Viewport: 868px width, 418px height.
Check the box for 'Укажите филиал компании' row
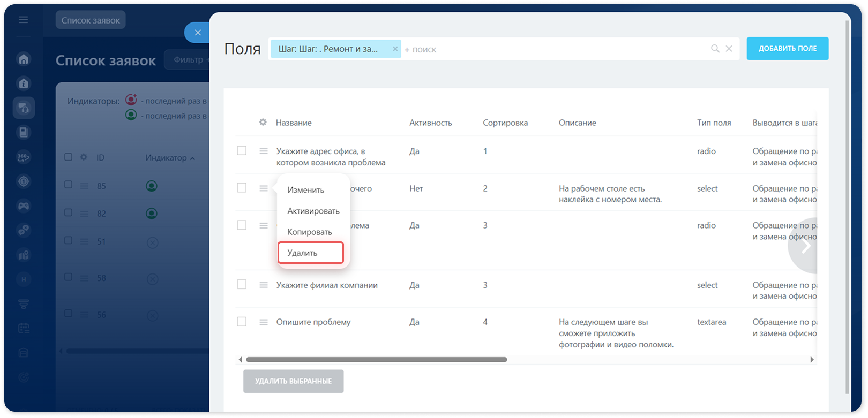point(242,285)
